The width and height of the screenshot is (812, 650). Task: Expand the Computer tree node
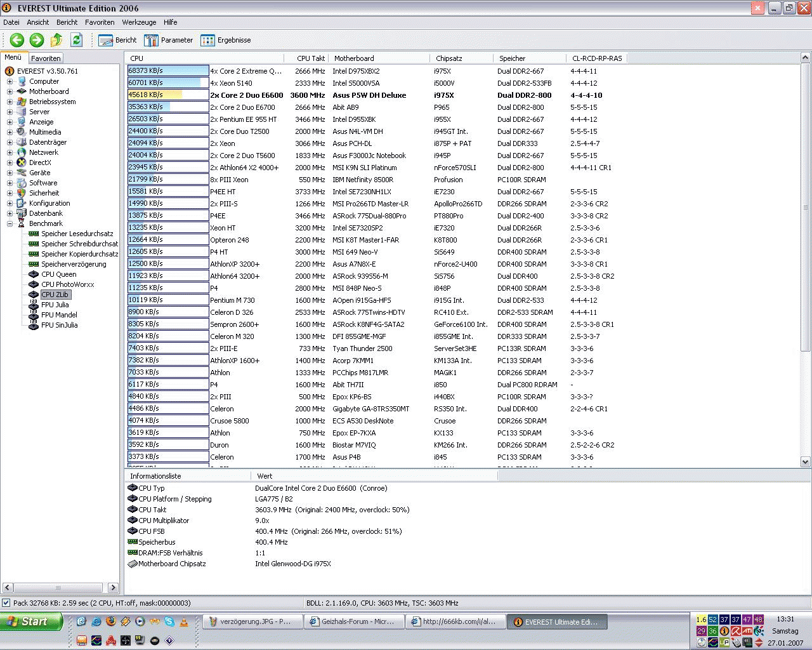pos(10,81)
